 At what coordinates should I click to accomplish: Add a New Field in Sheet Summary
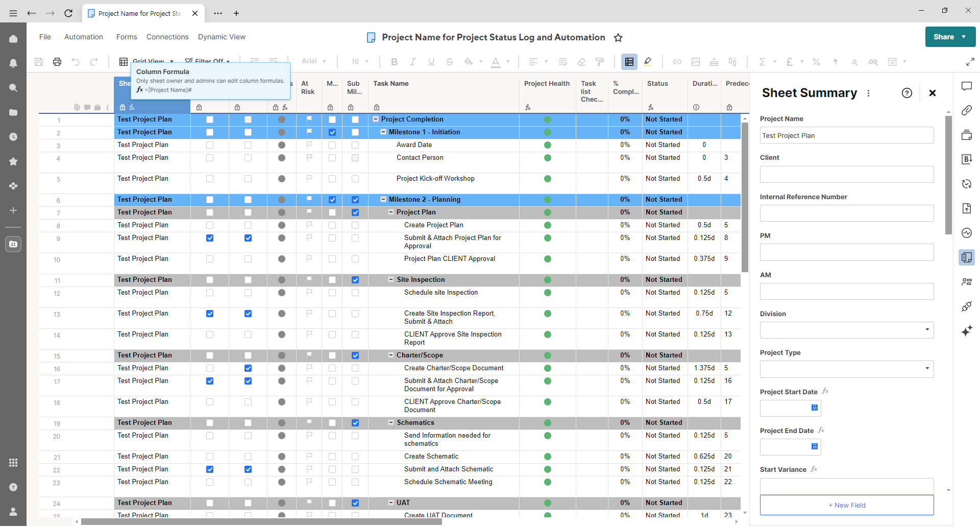click(x=847, y=505)
